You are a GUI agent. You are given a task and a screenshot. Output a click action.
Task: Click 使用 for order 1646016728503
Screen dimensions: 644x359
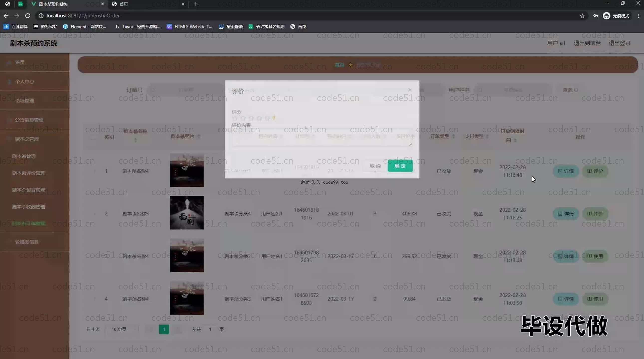coord(595,299)
